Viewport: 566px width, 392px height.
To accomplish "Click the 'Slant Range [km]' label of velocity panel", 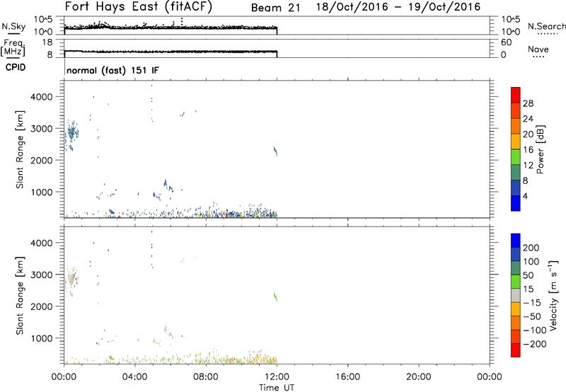I will [20, 296].
